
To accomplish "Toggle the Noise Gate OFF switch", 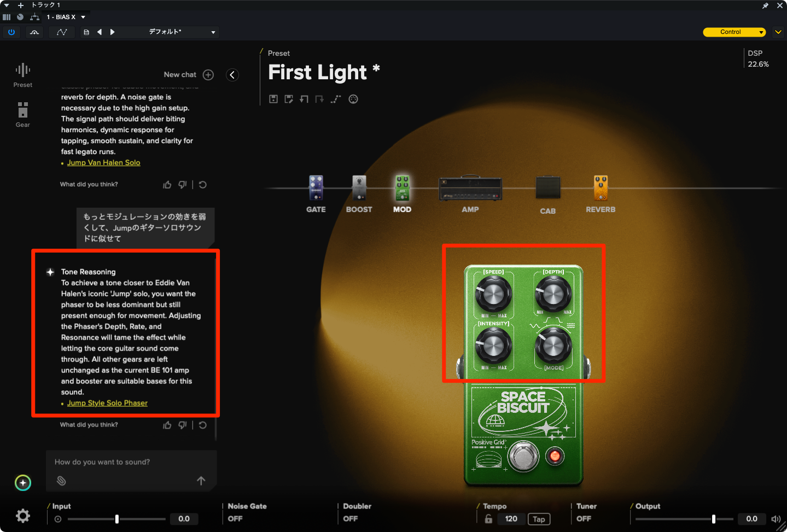I will 235,518.
